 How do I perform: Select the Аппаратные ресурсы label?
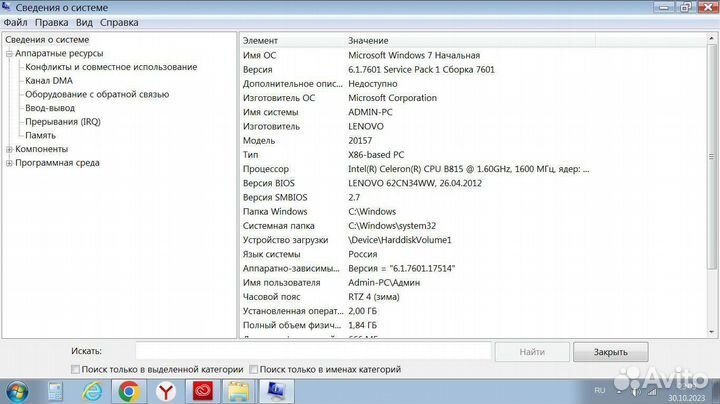(x=59, y=54)
